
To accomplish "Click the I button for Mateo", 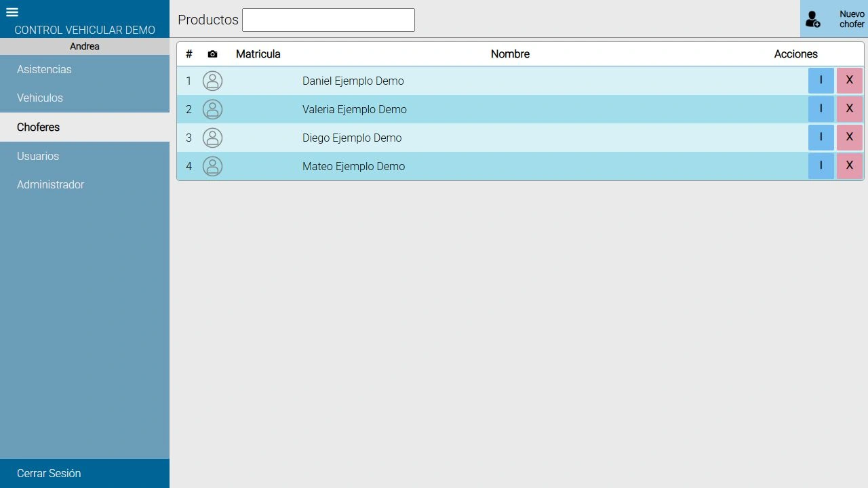I will [x=821, y=166].
